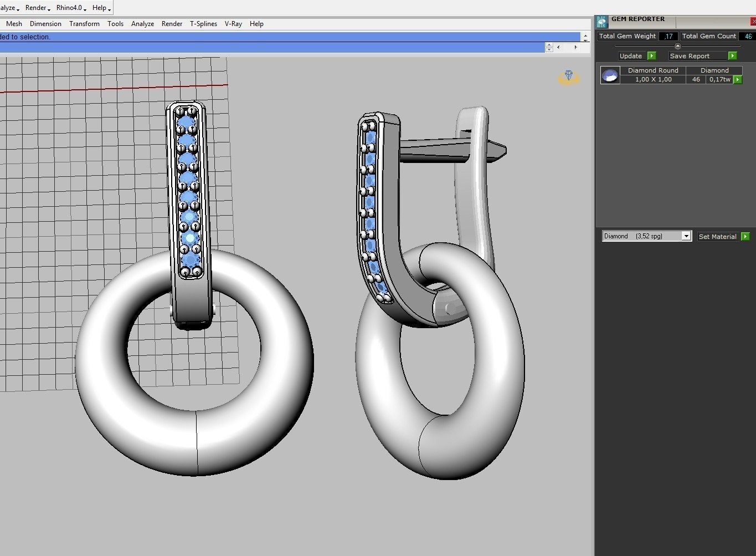Open the top-bar Help dropdown
This screenshot has height=556, width=756.
click(x=101, y=8)
